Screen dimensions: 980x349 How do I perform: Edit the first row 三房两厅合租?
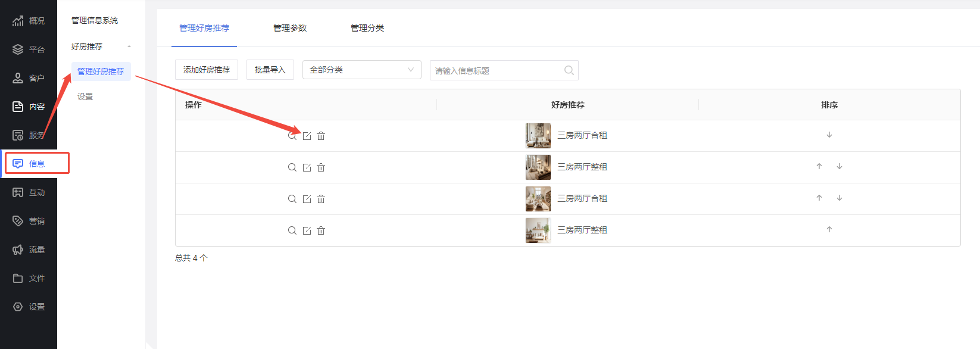307,136
